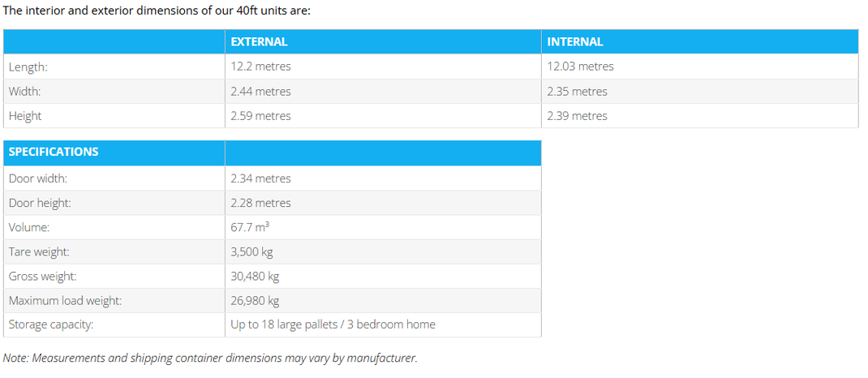Click the Door width label
The height and width of the screenshot is (378, 868).
point(37,178)
